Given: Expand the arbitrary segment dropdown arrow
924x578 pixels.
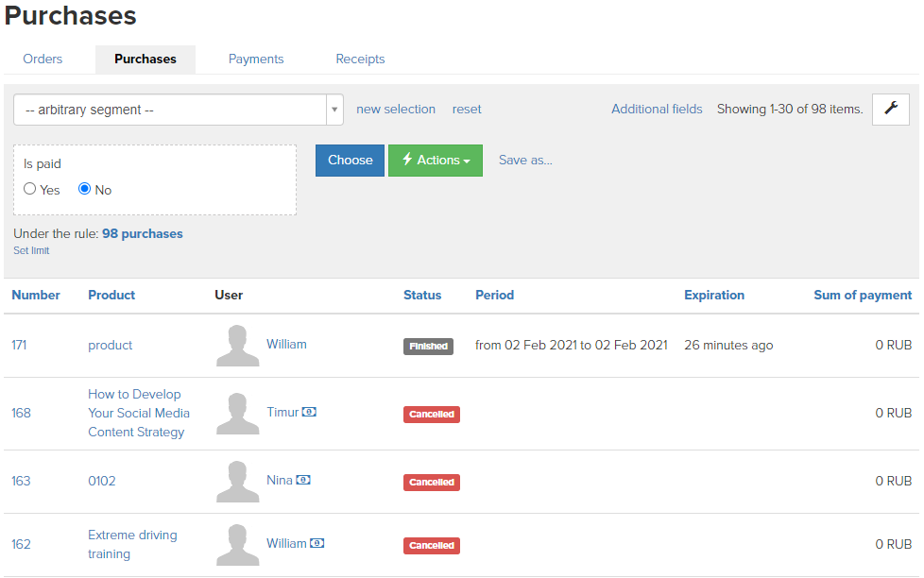Looking at the screenshot, I should (x=334, y=110).
